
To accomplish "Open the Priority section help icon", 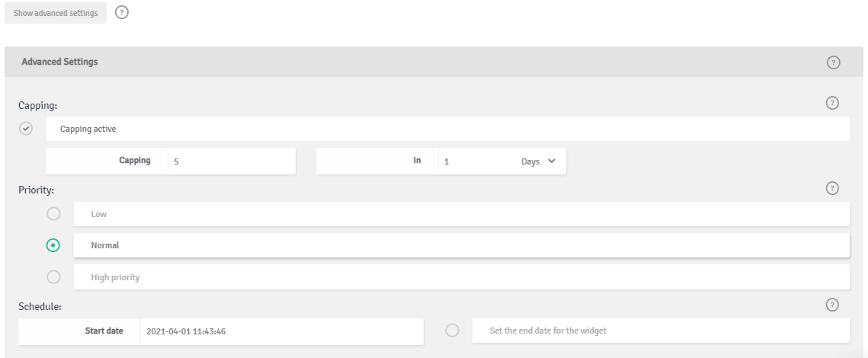I will click(x=832, y=188).
